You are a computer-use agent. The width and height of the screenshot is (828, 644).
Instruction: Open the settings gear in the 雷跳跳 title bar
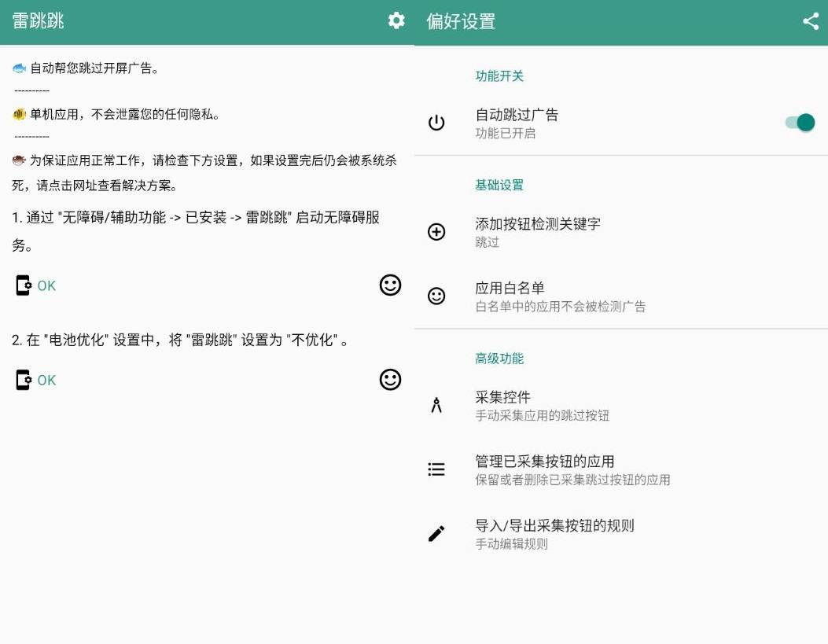tap(397, 21)
